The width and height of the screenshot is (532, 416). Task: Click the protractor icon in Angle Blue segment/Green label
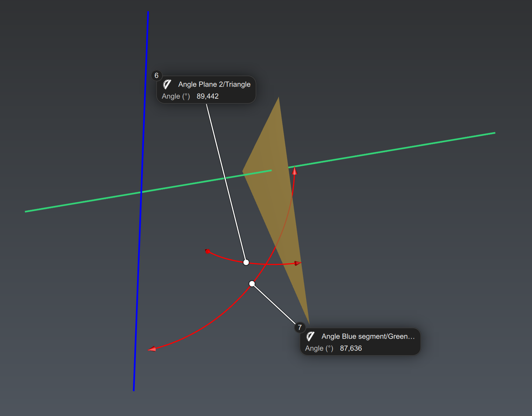(310, 336)
